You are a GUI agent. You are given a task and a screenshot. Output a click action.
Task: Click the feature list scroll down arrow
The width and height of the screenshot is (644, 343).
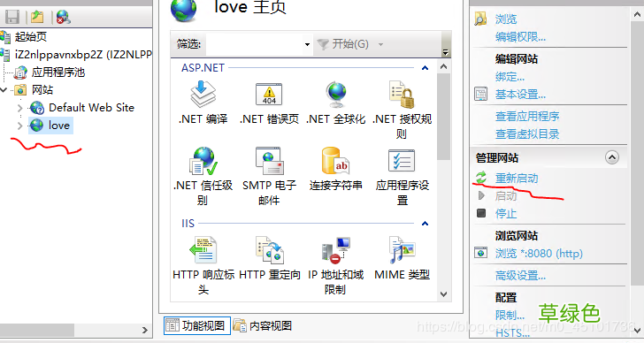pos(443,294)
